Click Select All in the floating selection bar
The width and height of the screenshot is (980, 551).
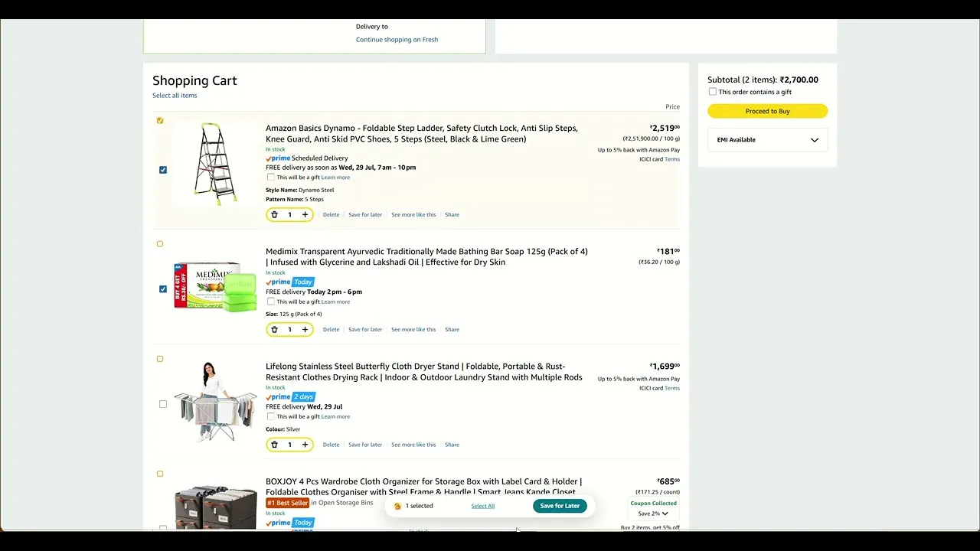pyautogui.click(x=483, y=506)
